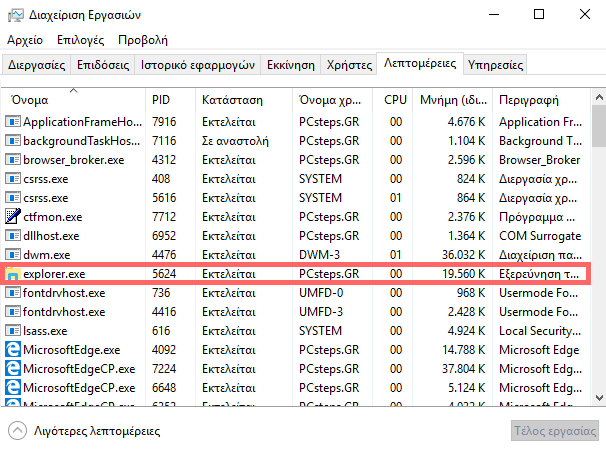Sort by the Περιγραφή column header
Viewport: 606px width, 454px height.
541,100
